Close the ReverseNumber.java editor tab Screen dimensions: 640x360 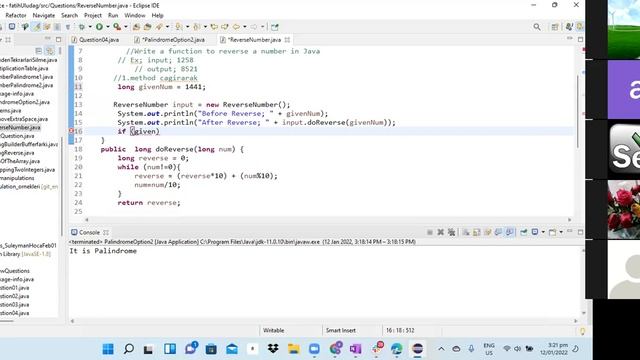287,40
